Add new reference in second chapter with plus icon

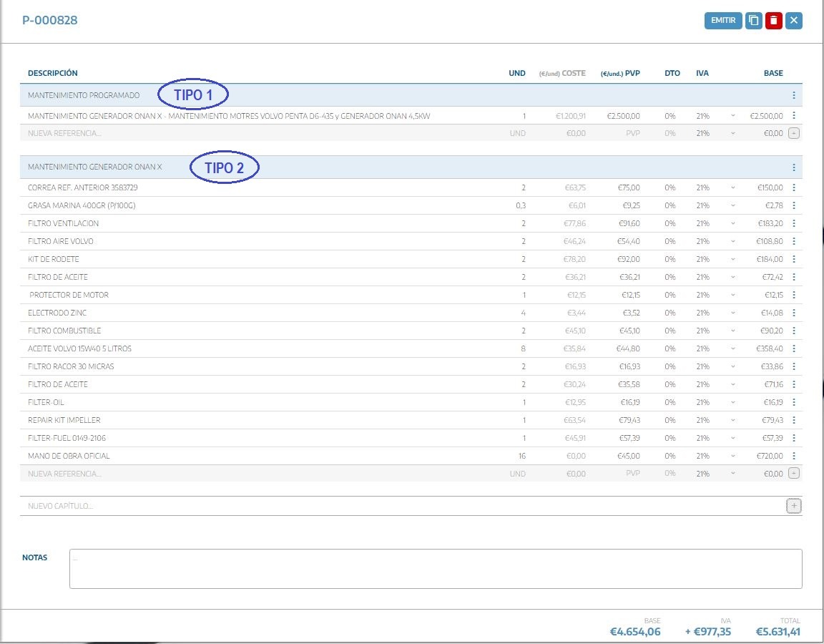(794, 474)
